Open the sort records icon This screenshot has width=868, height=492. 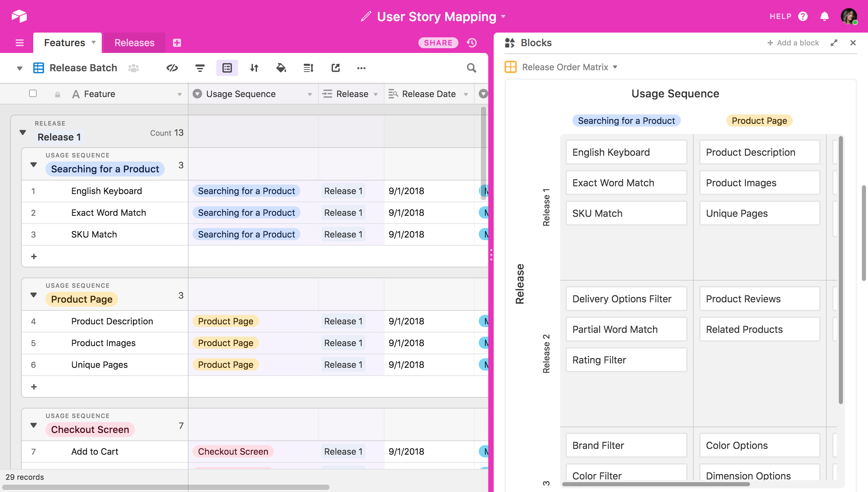tap(254, 68)
